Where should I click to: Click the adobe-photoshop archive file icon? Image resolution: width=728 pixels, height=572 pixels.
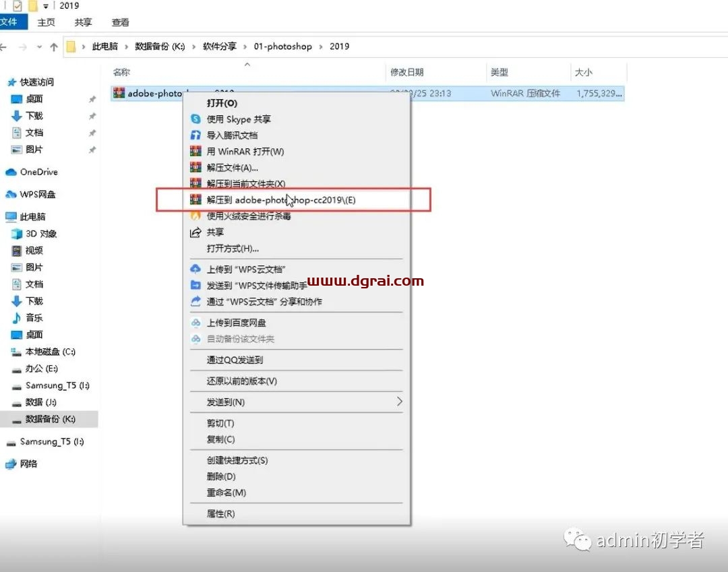tap(119, 93)
